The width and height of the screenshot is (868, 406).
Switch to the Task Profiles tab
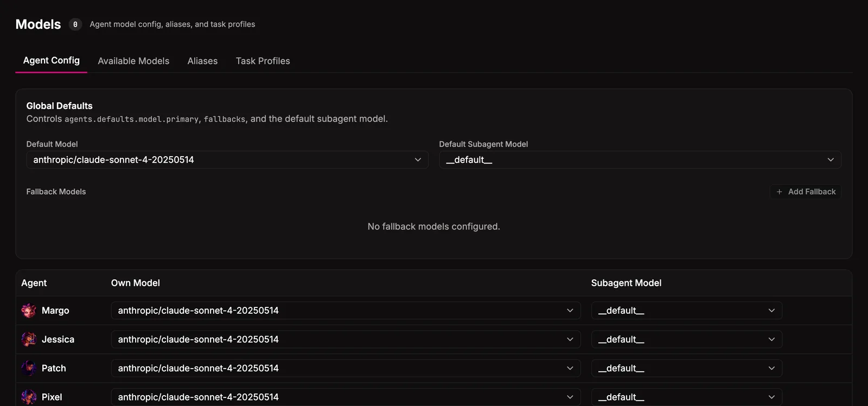[263, 61]
